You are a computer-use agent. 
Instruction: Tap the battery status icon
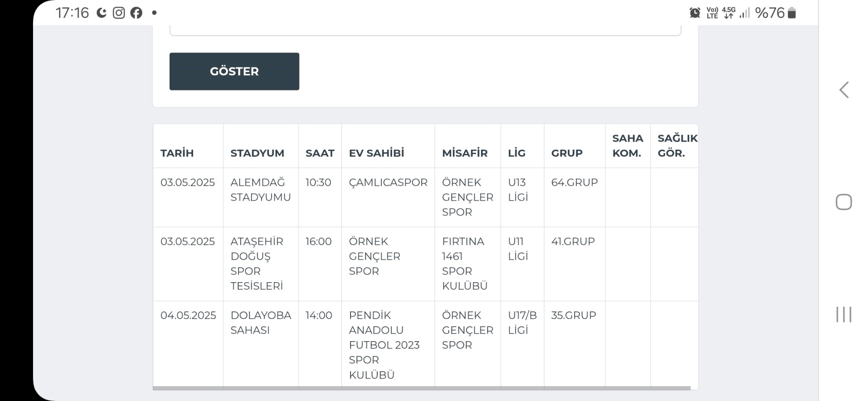(792, 13)
